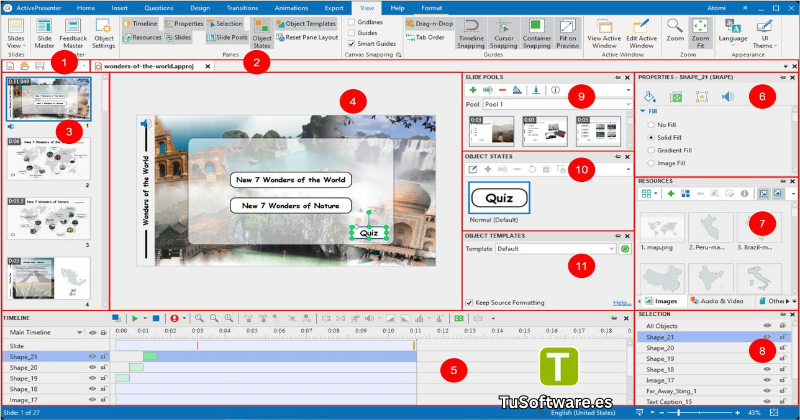Click the timeline Stop button
The width and height of the screenshot is (800, 420).
coord(156,318)
